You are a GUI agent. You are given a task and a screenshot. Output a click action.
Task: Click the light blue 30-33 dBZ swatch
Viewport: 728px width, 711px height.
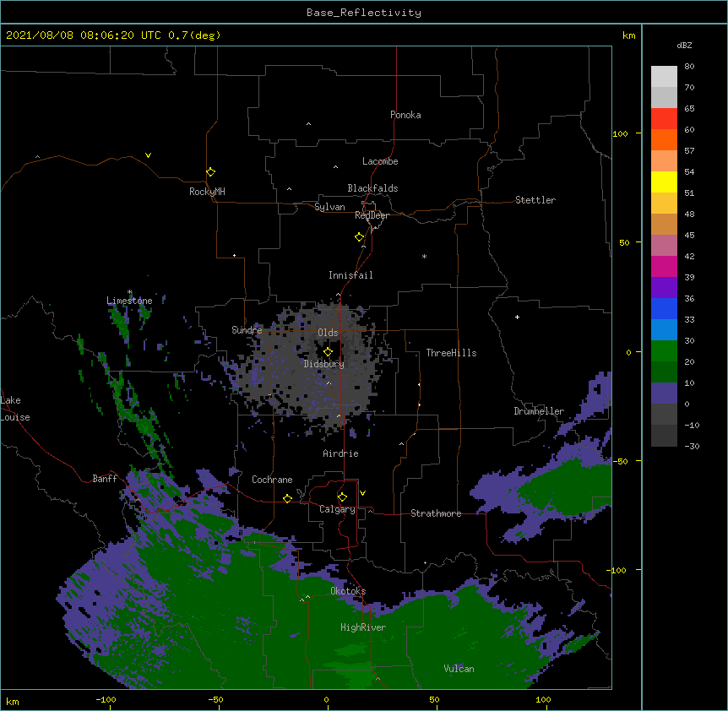point(664,330)
